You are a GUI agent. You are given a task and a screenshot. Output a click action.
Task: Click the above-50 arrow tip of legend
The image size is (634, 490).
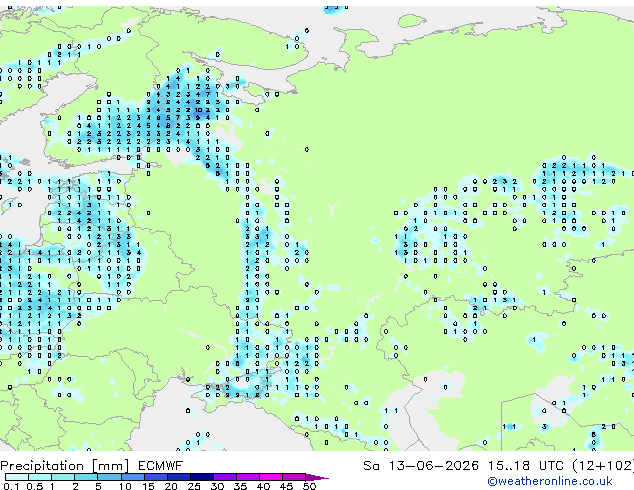(317, 477)
